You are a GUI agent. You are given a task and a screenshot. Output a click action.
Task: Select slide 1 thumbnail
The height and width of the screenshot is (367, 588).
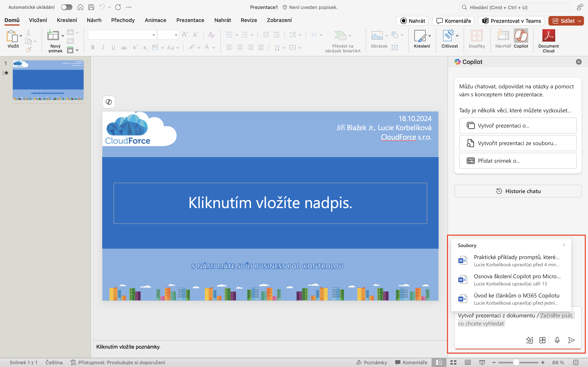tap(48, 80)
